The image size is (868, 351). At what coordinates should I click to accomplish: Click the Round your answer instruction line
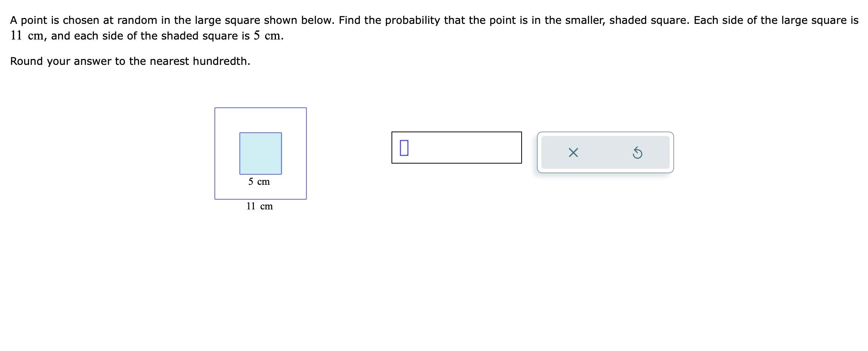(130, 61)
